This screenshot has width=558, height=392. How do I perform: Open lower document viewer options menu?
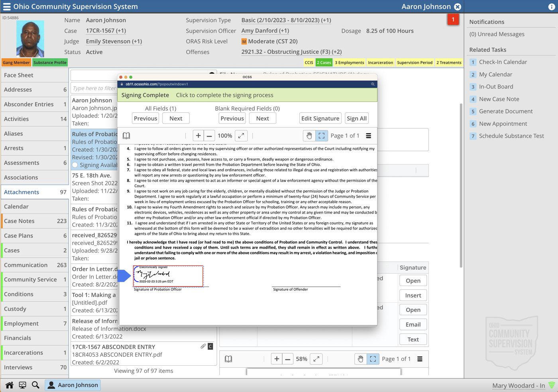[x=420, y=359]
